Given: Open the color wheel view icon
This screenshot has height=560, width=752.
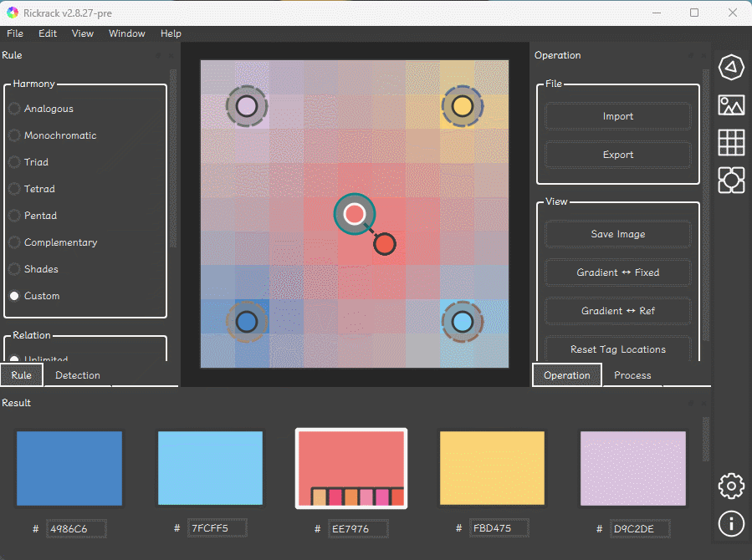Looking at the screenshot, I should click(x=731, y=68).
